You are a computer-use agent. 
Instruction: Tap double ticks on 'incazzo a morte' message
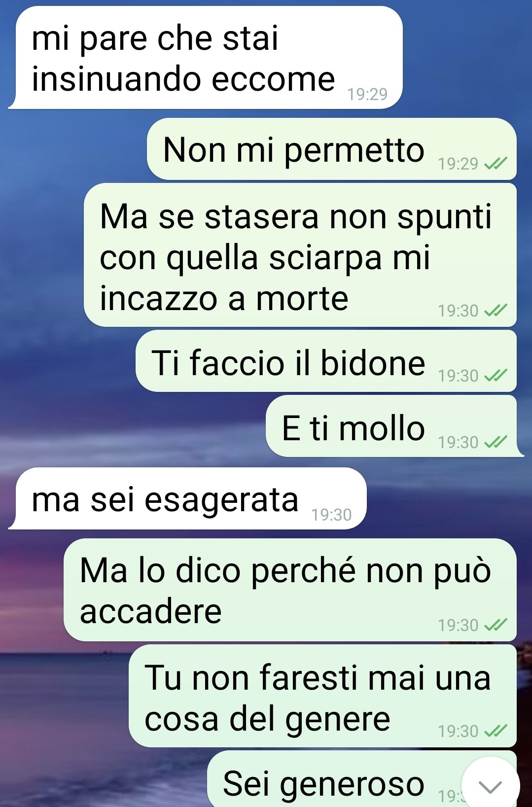(x=496, y=311)
